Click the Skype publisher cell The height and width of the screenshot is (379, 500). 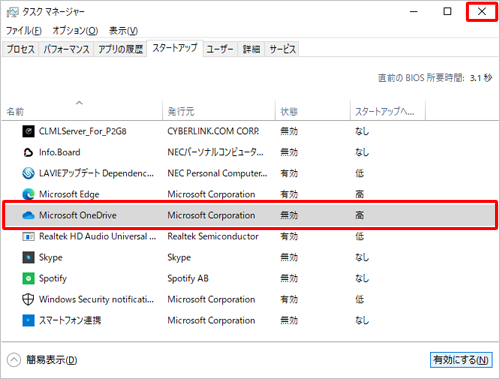pyautogui.click(x=179, y=257)
